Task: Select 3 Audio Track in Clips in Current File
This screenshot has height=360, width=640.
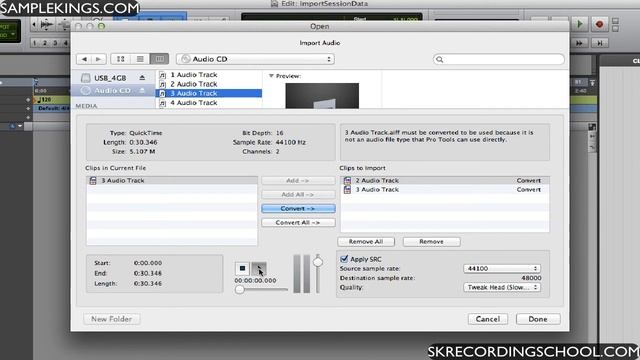Action: click(172, 180)
